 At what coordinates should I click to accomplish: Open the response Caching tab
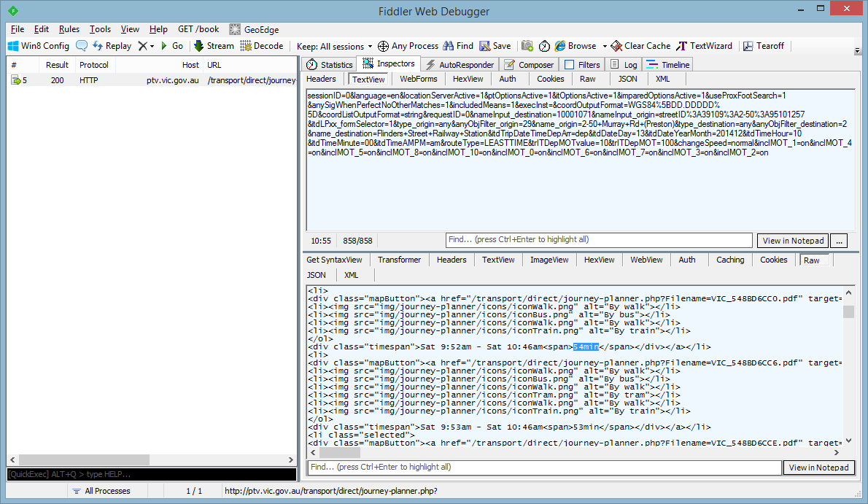pos(730,260)
